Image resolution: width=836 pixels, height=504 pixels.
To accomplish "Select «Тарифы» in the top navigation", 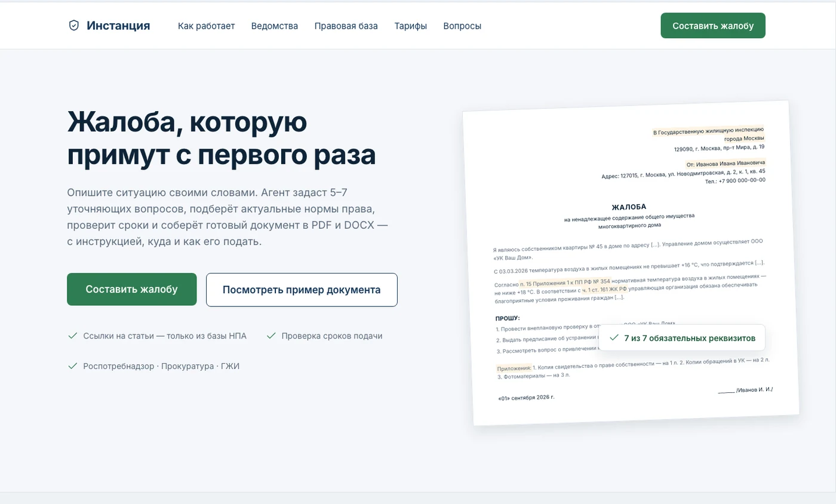I will click(x=411, y=26).
